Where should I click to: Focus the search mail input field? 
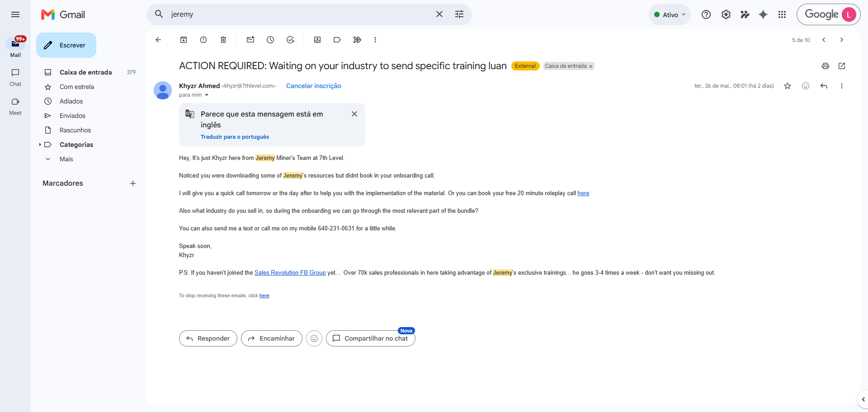(298, 14)
